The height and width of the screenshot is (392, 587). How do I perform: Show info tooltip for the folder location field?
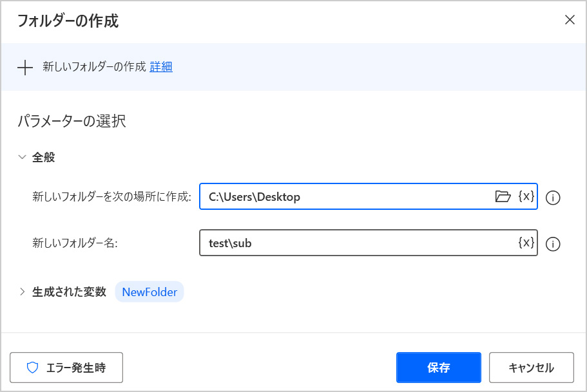tap(552, 198)
